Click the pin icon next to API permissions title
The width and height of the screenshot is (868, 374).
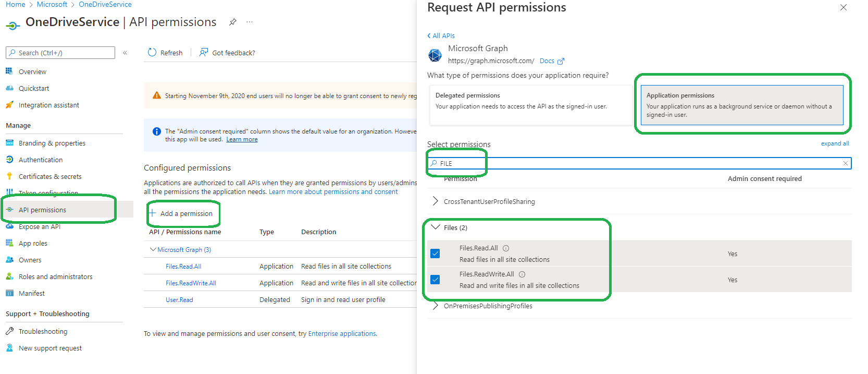click(x=233, y=22)
